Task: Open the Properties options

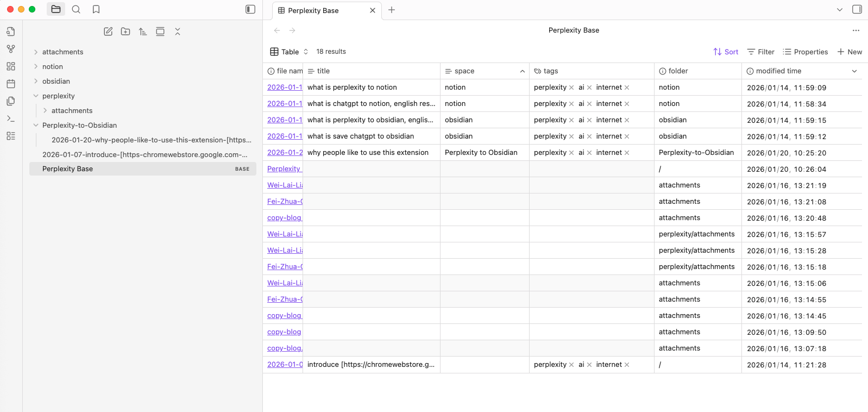Action: coord(806,52)
